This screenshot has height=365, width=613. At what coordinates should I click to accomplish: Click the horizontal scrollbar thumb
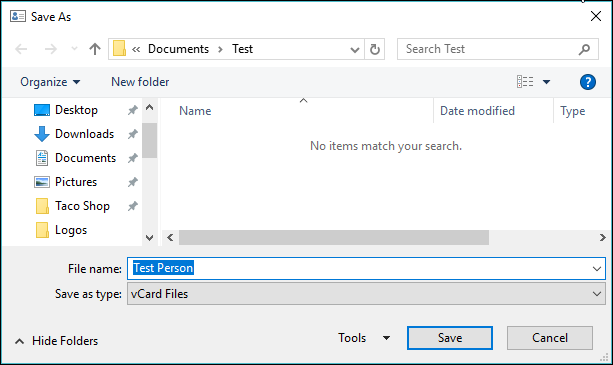[x=334, y=238]
